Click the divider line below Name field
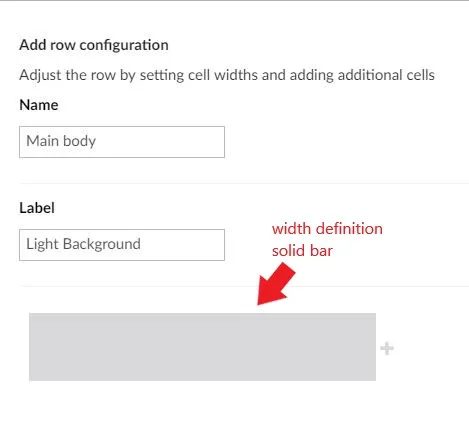 pos(244,183)
